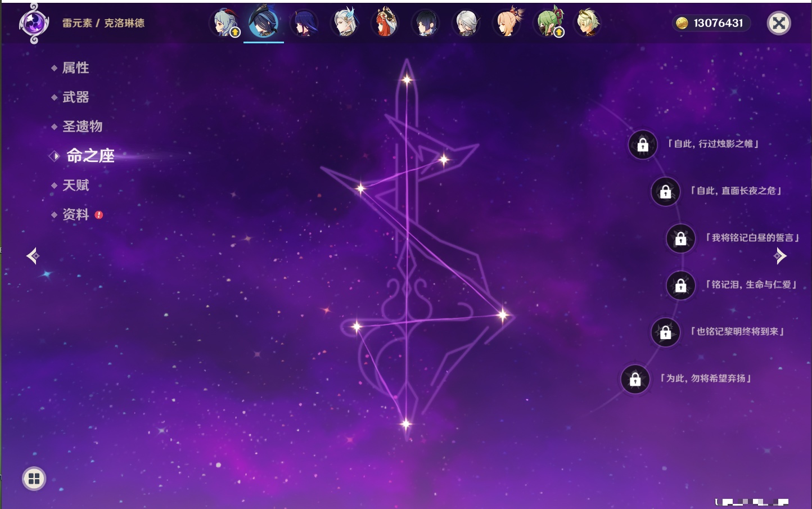812x509 pixels.
Task: Open the 天赋 talents menu
Action: (75, 185)
